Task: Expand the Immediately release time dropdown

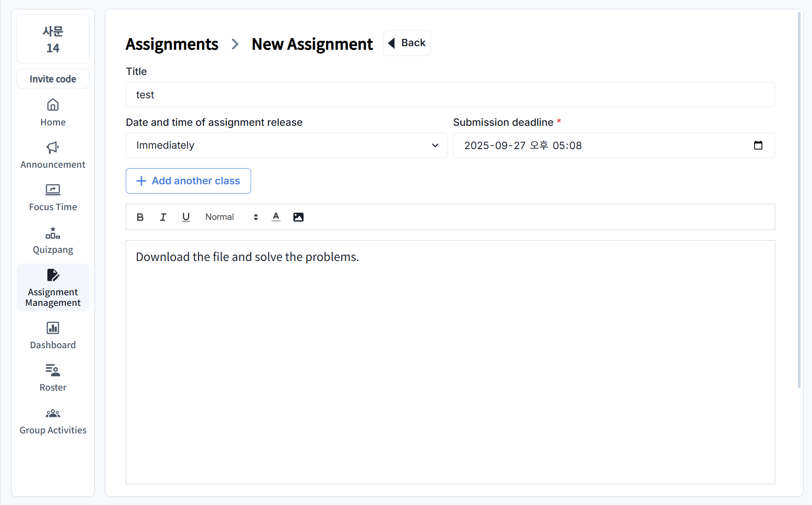Action: coord(287,145)
